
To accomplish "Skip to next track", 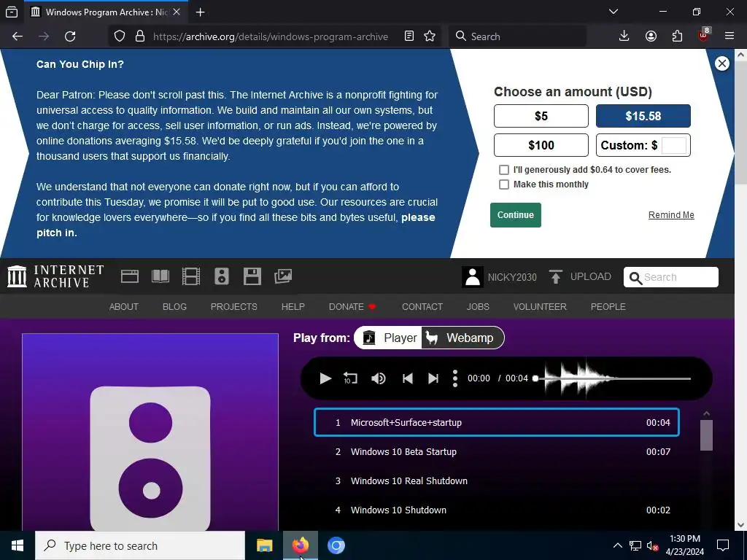I will click(x=433, y=378).
